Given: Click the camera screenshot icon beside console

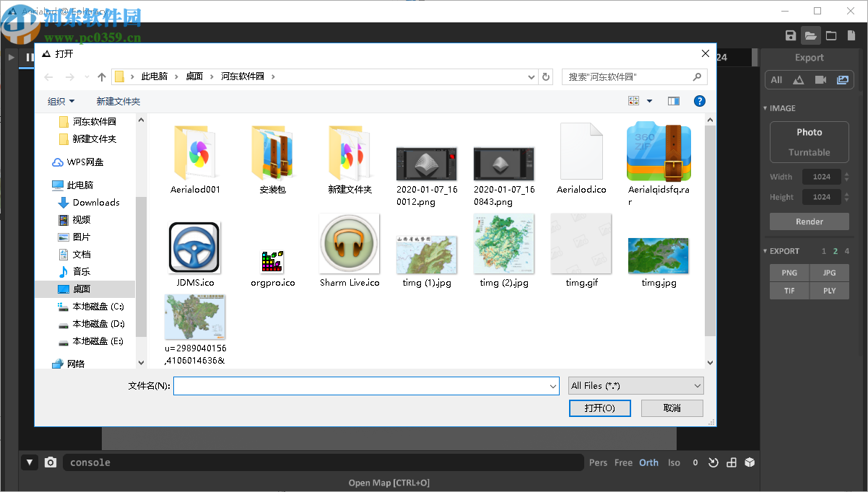Looking at the screenshot, I should click(50, 462).
